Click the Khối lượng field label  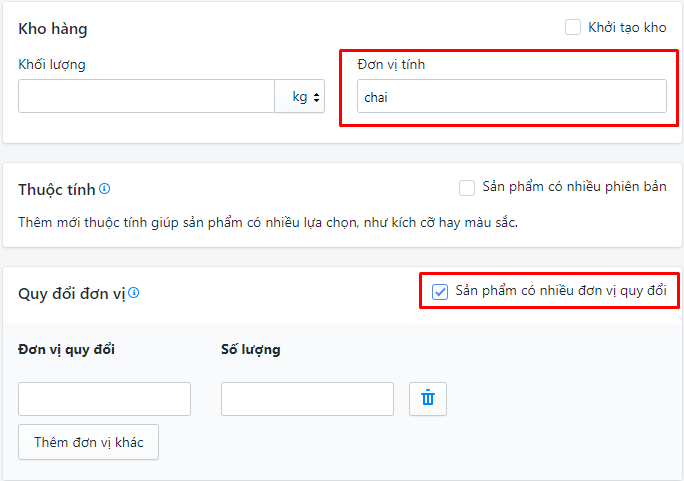tap(52, 65)
